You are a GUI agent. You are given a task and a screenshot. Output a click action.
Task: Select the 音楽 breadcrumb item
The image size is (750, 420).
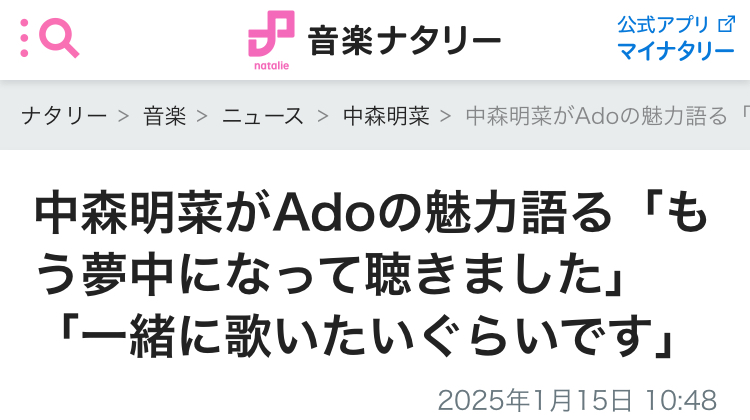coord(165,116)
